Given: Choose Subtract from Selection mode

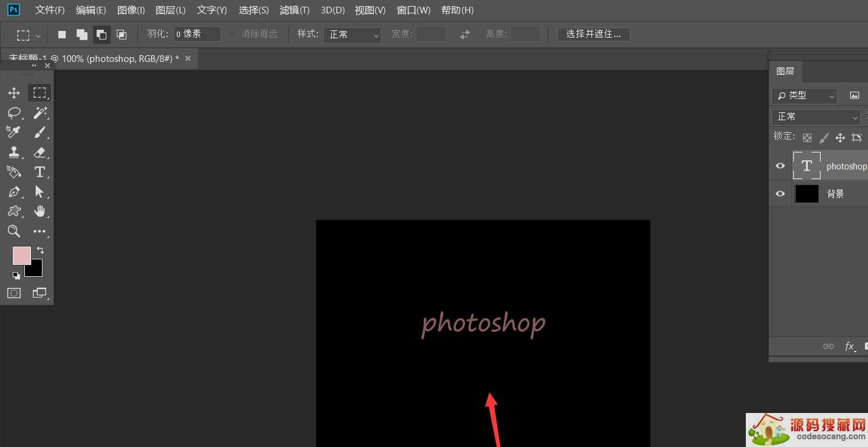Looking at the screenshot, I should tap(102, 35).
